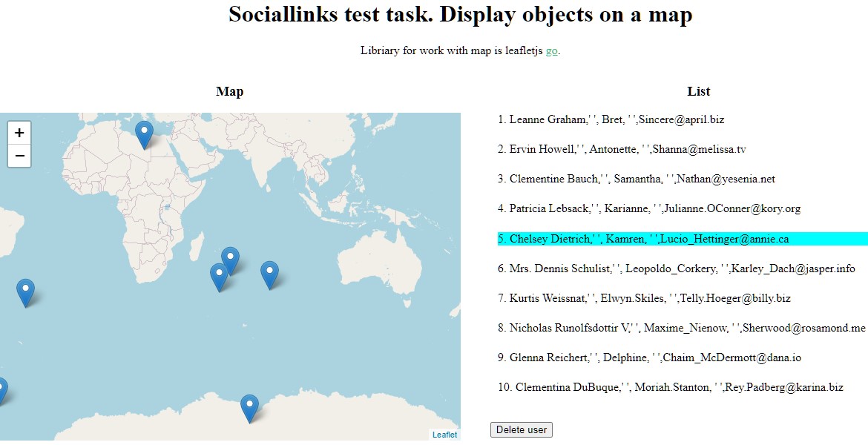Select the South Atlantic Ocean marker

25,294
